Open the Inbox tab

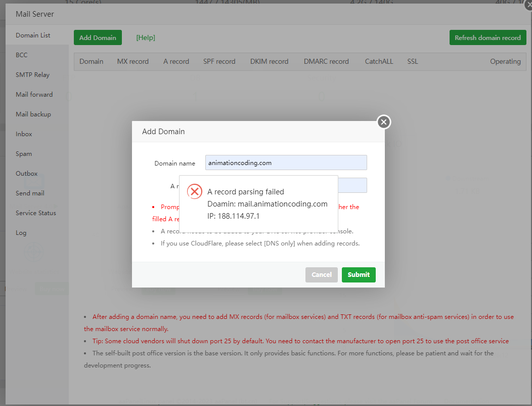coord(24,134)
